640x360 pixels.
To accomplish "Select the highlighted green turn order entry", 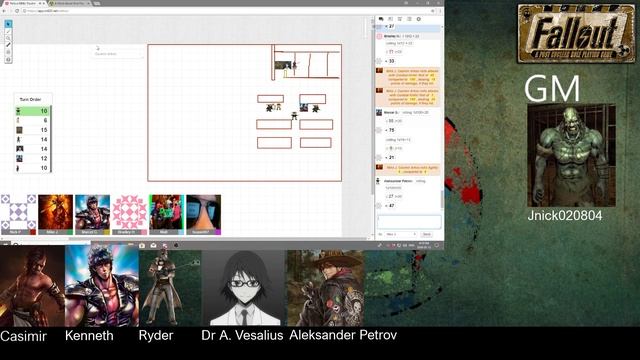I will click(x=33, y=111).
